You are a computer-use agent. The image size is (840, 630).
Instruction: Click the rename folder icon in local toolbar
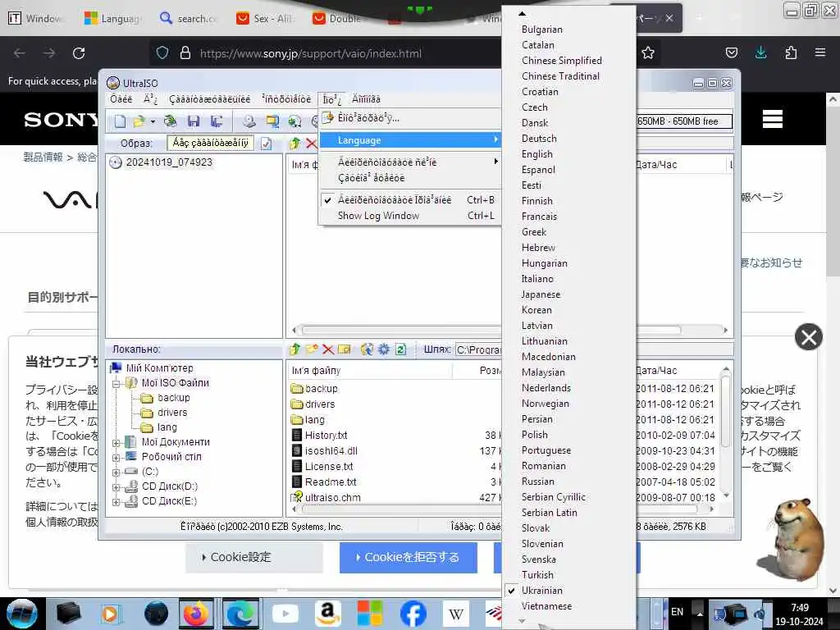click(344, 349)
